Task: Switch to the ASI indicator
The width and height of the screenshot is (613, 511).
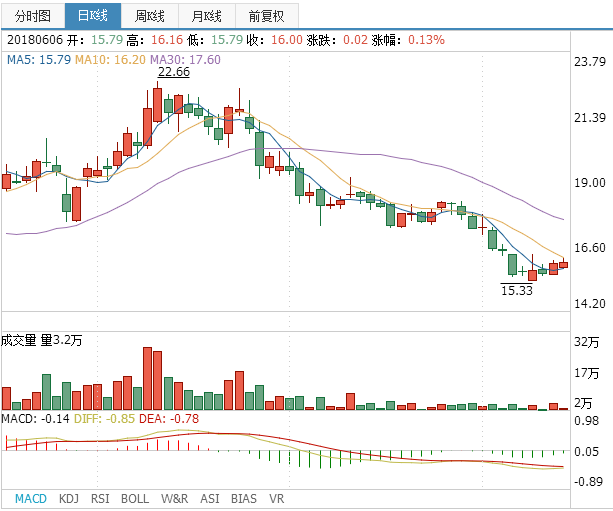Action: 210,498
